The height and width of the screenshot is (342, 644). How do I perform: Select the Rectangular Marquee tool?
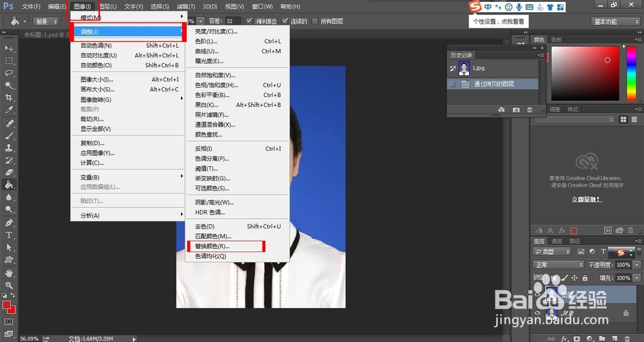click(x=9, y=61)
